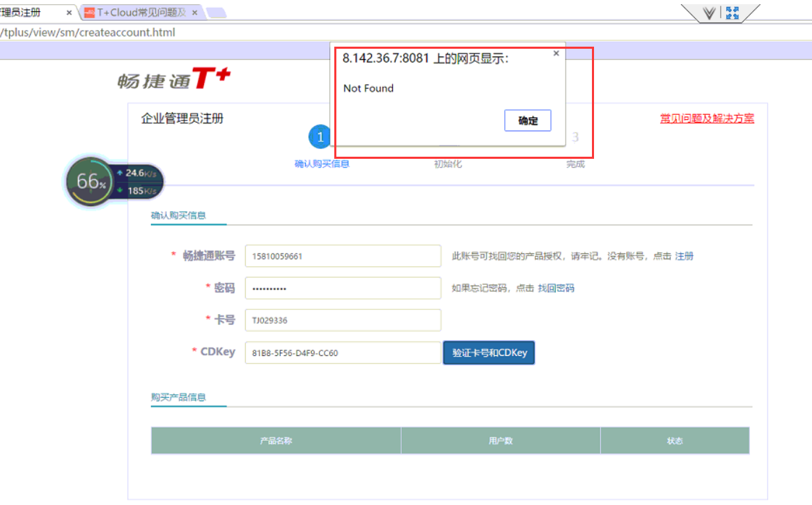This screenshot has width=812, height=505.
Task: Click the 初始化 step label
Action: click(448, 164)
